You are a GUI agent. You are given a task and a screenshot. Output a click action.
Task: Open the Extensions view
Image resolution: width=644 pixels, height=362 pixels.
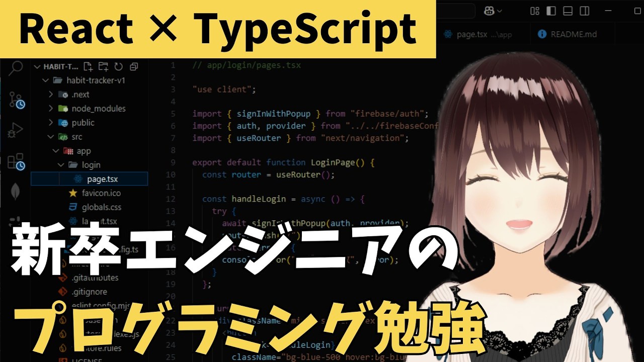[16, 161]
